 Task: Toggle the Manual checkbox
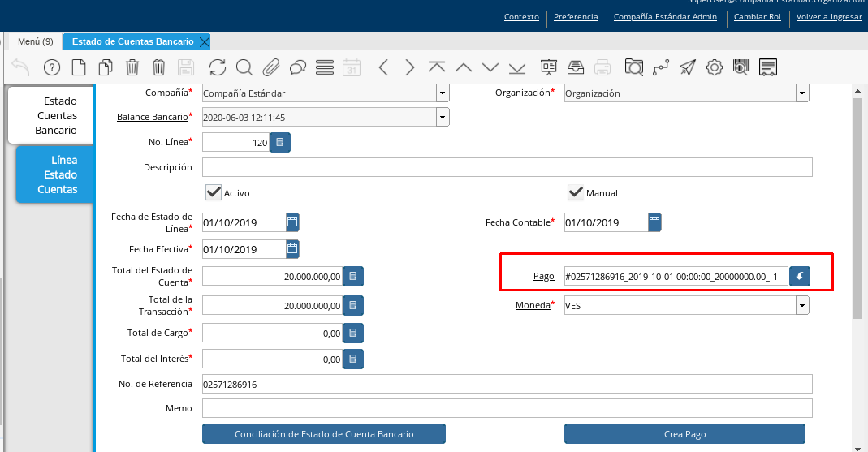(x=576, y=192)
